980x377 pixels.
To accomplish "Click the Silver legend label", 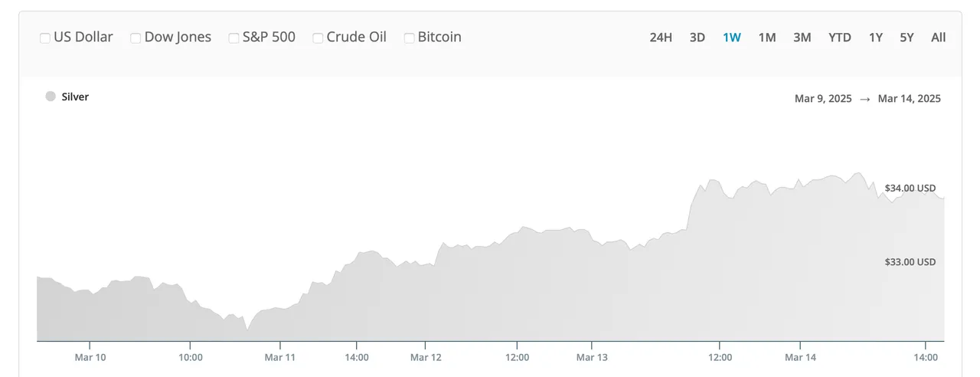I will (75, 97).
